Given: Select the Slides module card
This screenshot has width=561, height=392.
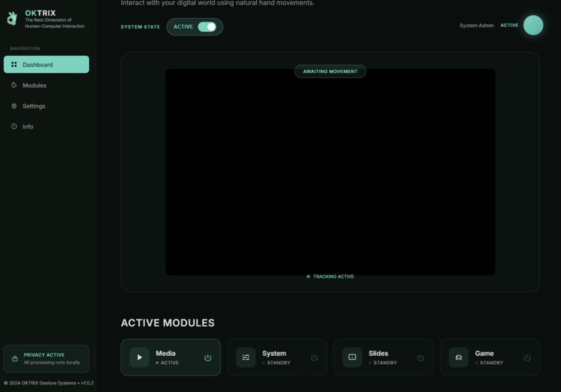Looking at the screenshot, I should click(384, 357).
